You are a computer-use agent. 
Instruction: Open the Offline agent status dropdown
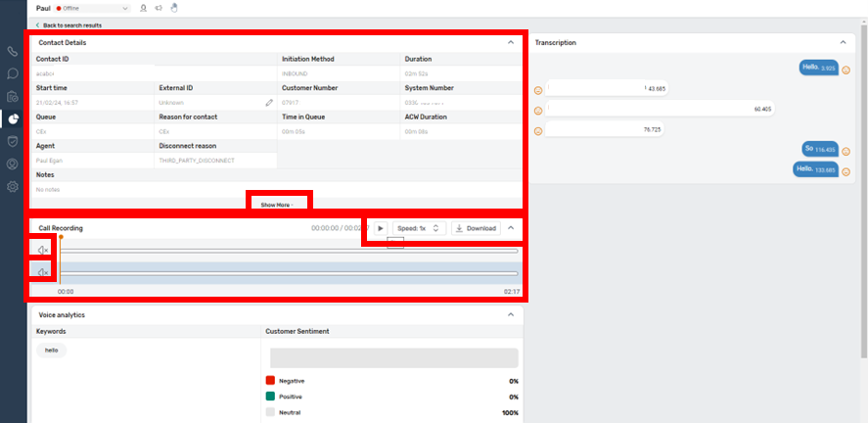[94, 8]
